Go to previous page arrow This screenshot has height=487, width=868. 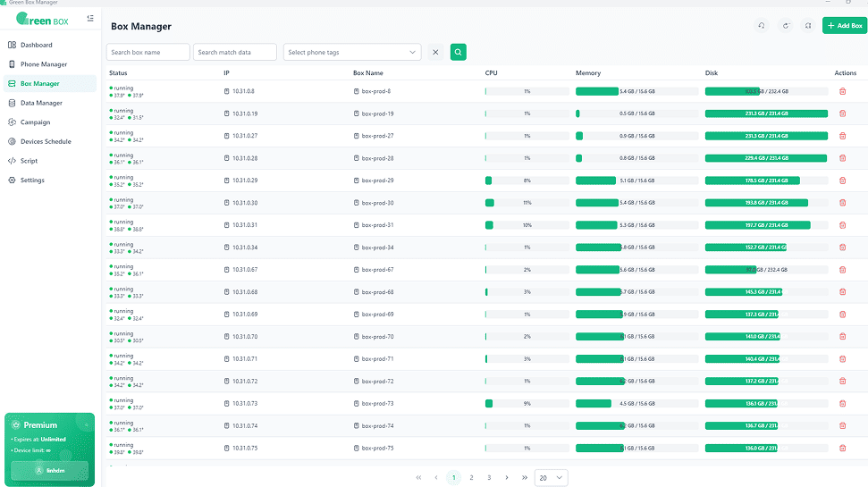(x=436, y=477)
